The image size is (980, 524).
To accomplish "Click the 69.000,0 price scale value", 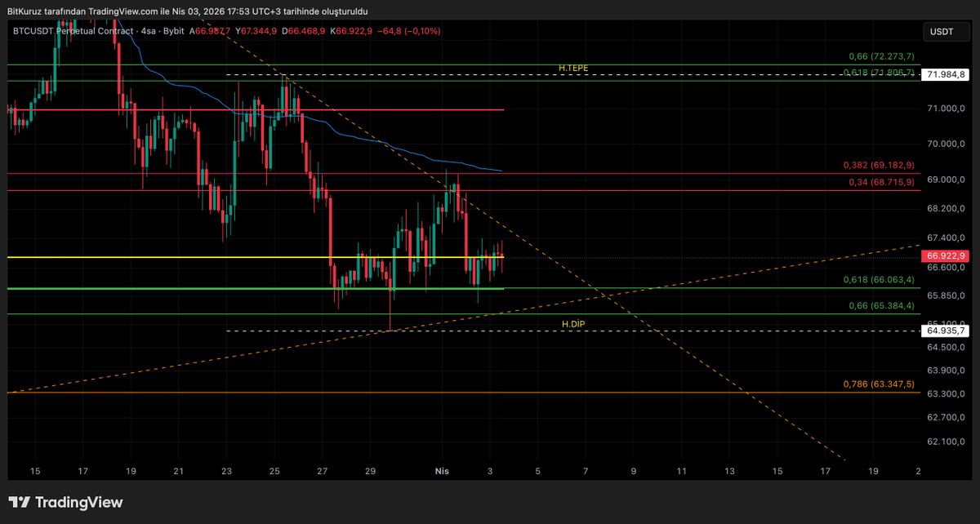I will click(x=945, y=180).
